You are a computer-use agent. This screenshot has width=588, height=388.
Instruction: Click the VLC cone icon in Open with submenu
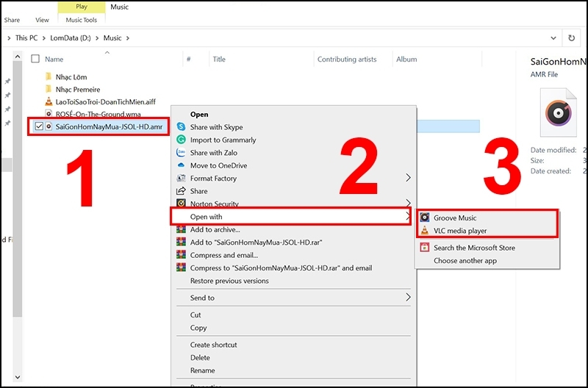(425, 230)
